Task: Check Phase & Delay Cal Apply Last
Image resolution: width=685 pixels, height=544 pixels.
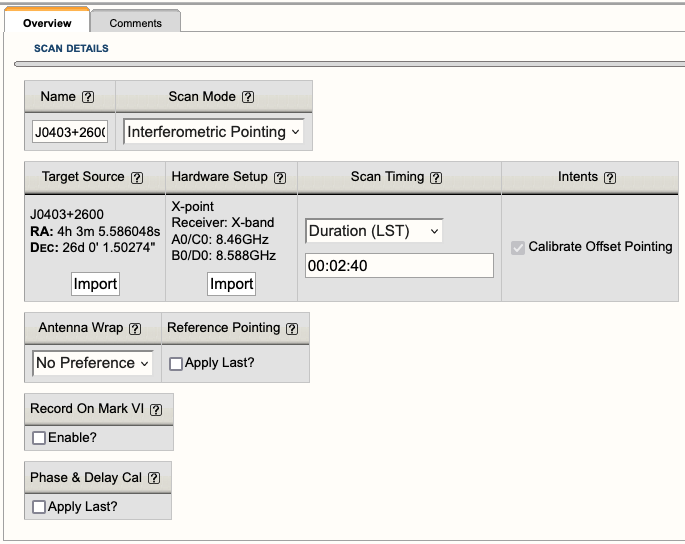Action: click(x=39, y=507)
